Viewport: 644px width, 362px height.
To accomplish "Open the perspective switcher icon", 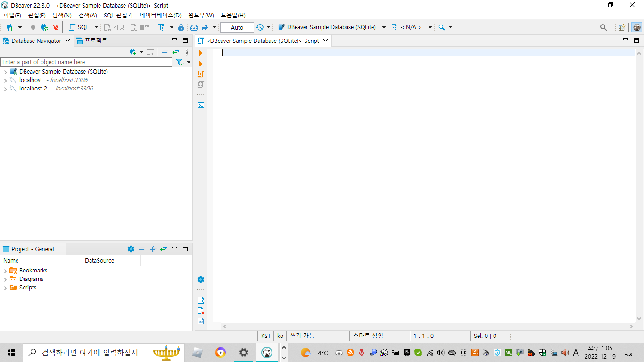I will click(x=622, y=27).
